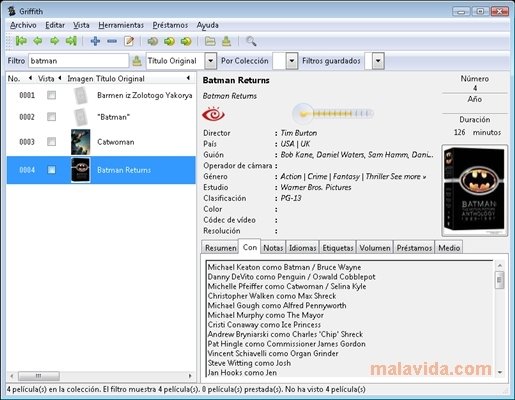Viewport: 515px width, 400px height.
Task: Clear the filter with icon beside field
Action: (137, 61)
